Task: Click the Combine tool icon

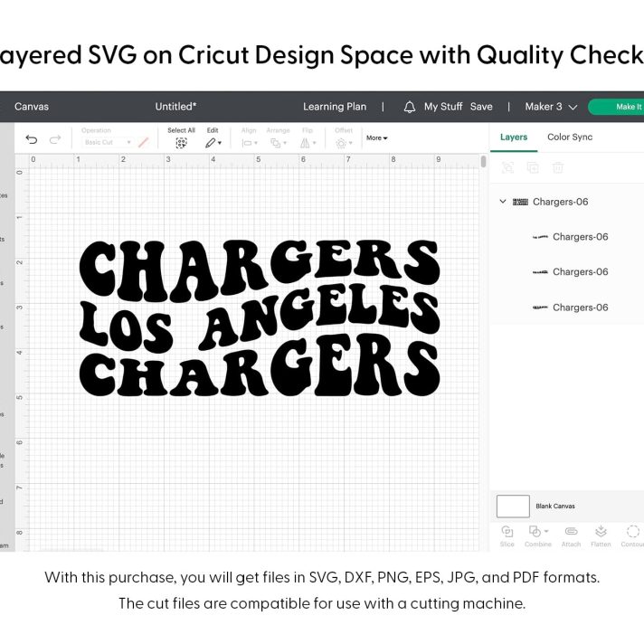Action: (x=535, y=532)
